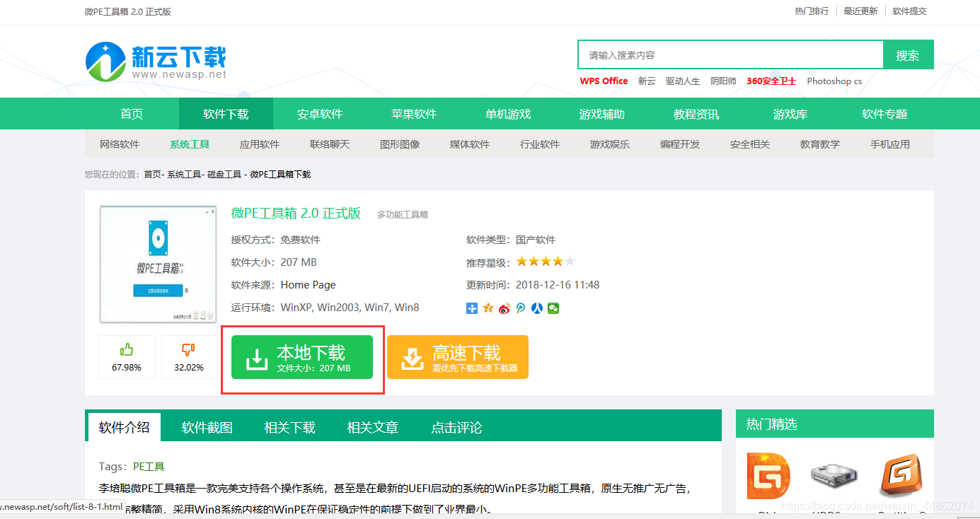Screen dimensions: 980x519
Task: Click the 微PE工具箱 2.0 正式版 title
Action: [x=296, y=213]
